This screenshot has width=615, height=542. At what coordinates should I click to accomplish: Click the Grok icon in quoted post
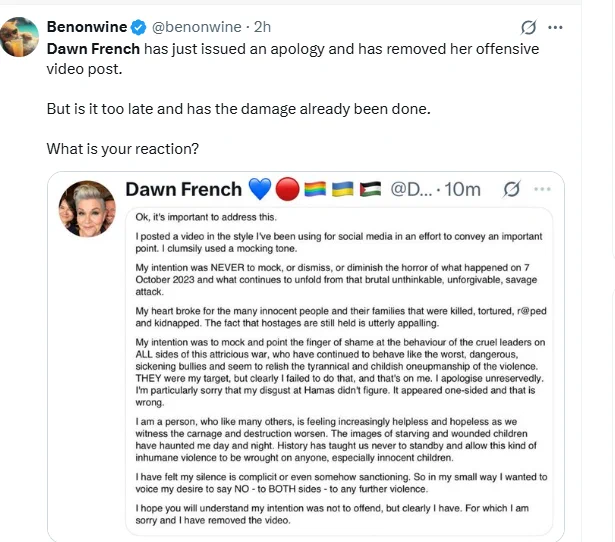coord(511,189)
